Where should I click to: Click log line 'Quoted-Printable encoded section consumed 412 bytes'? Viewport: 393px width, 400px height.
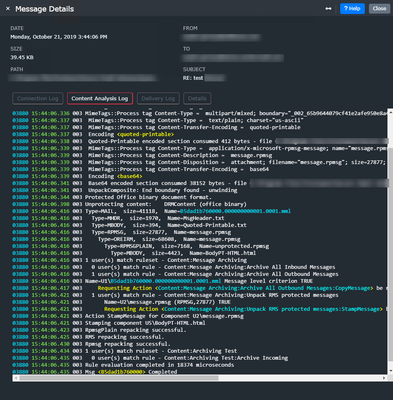click(200, 141)
